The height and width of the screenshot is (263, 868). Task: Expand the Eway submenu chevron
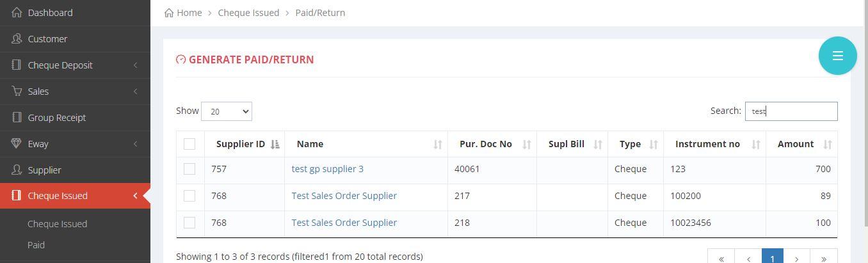(x=135, y=144)
